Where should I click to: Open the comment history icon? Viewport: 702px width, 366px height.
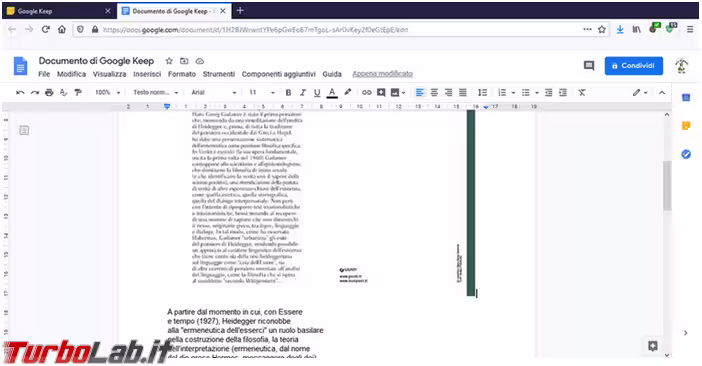pos(589,66)
